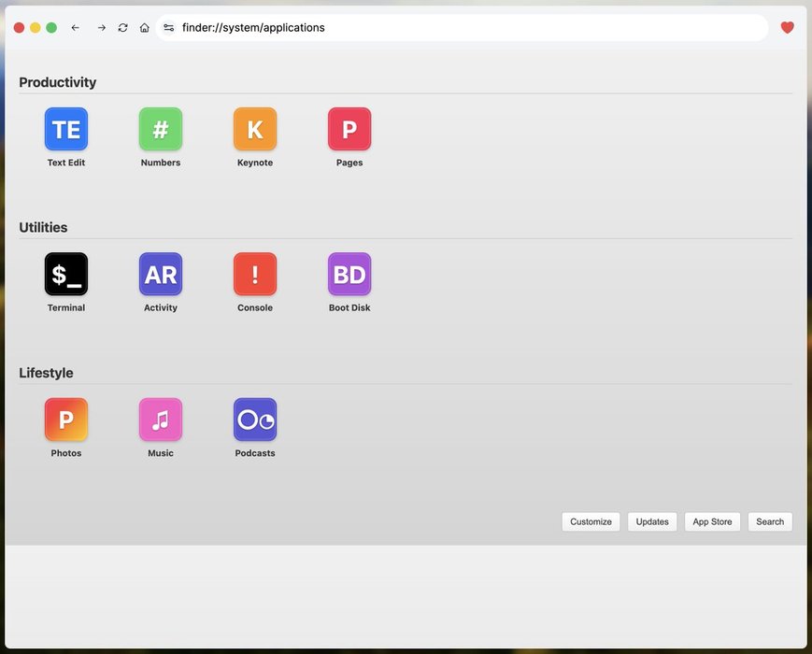Image resolution: width=812 pixels, height=654 pixels.
Task: Go to home via house icon
Action: click(145, 27)
